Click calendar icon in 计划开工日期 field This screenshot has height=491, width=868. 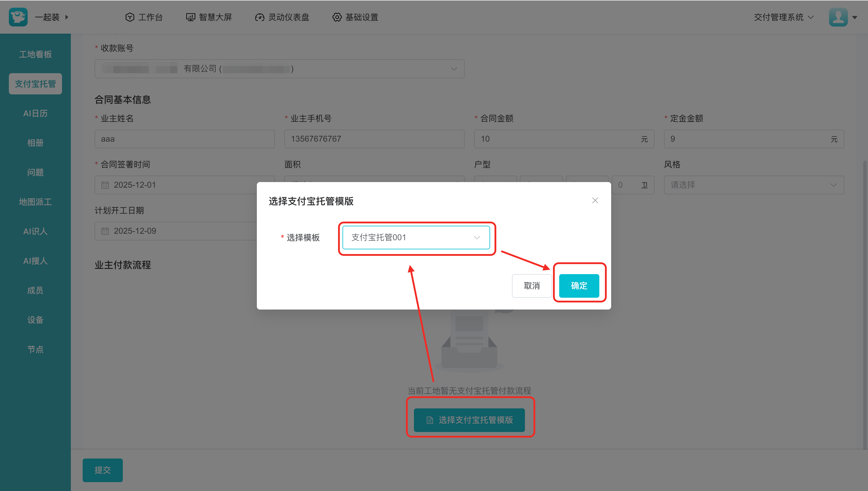click(x=105, y=231)
